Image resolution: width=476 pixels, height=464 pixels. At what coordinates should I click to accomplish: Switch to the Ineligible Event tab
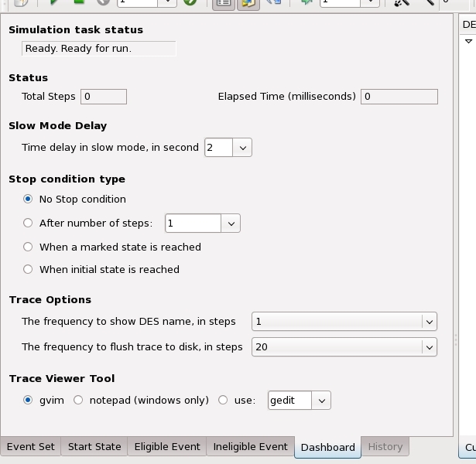pyautogui.click(x=250, y=446)
